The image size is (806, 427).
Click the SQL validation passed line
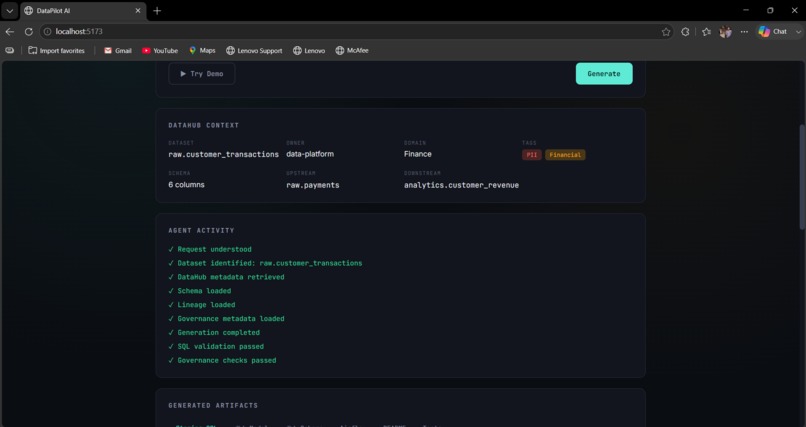coord(216,346)
